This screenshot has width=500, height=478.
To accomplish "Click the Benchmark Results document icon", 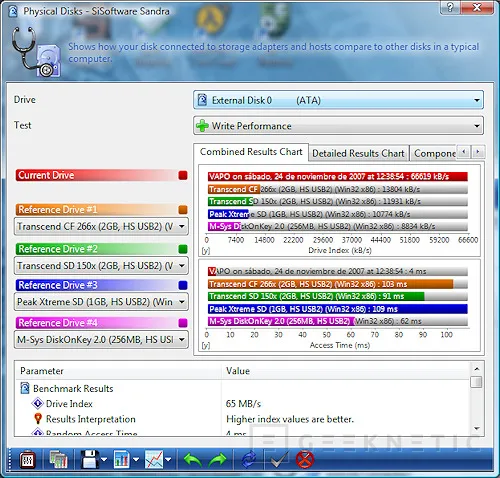I will point(25,388).
